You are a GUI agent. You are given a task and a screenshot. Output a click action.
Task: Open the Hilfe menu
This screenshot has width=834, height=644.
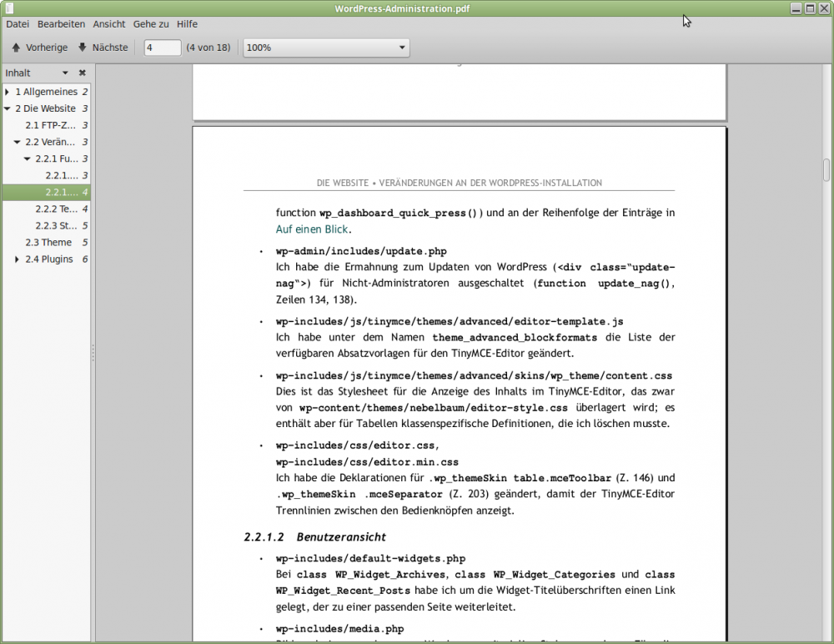click(187, 24)
